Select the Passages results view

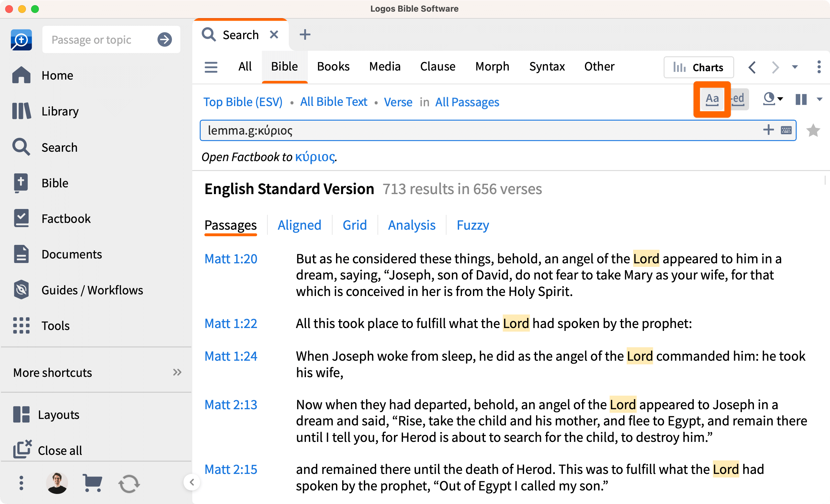[x=230, y=225]
